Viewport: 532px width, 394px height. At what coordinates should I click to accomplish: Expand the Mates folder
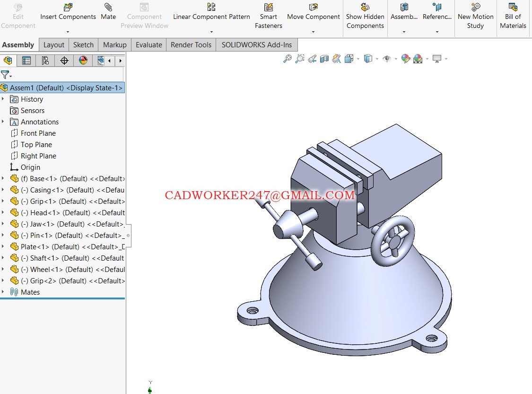pyautogui.click(x=3, y=291)
